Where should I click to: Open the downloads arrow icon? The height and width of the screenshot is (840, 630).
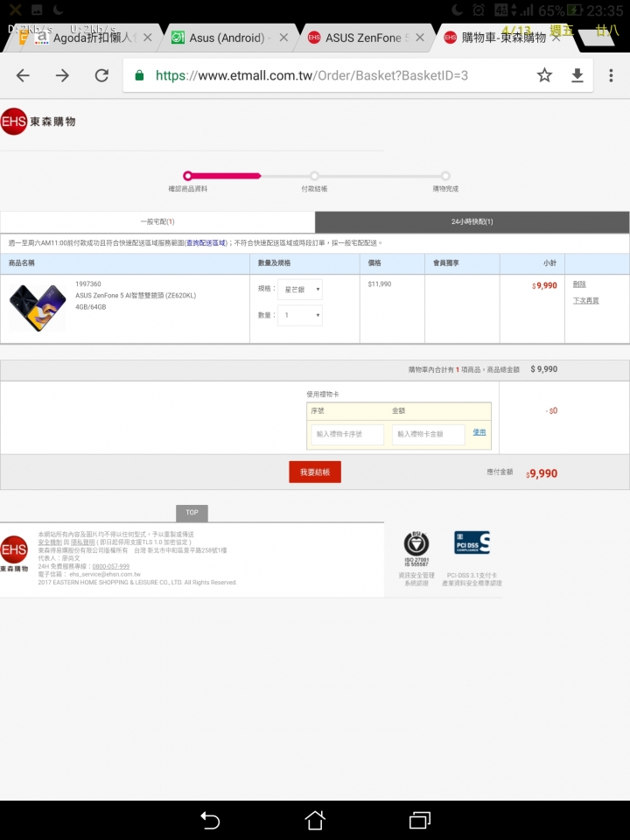click(577, 75)
